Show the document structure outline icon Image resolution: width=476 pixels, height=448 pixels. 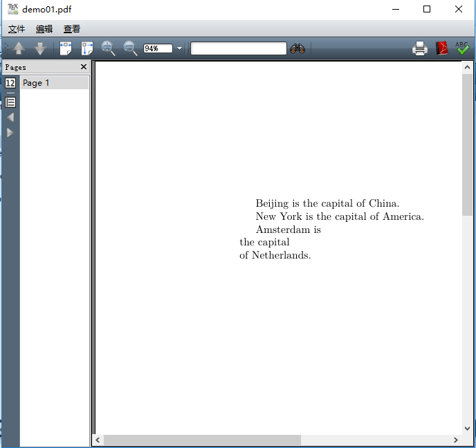[x=10, y=102]
